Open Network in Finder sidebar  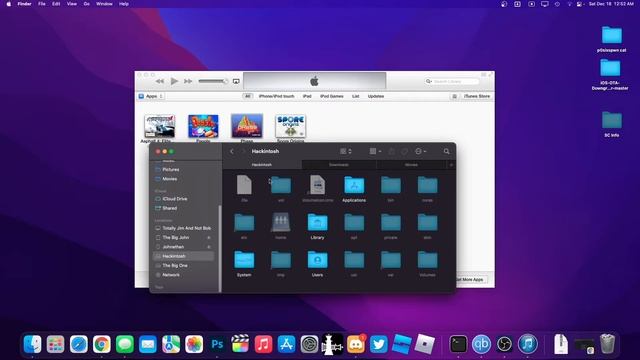click(171, 275)
